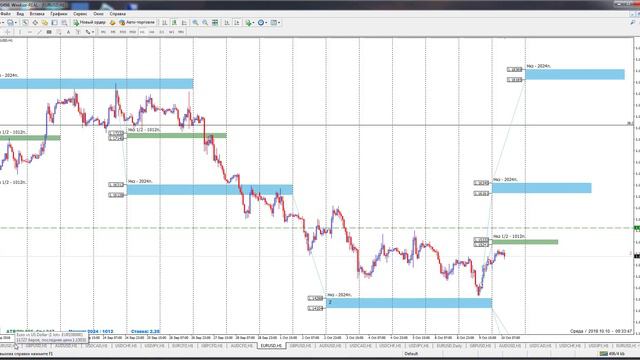
Task: Open the Profiles icon in toolbar
Action: coord(11,22)
